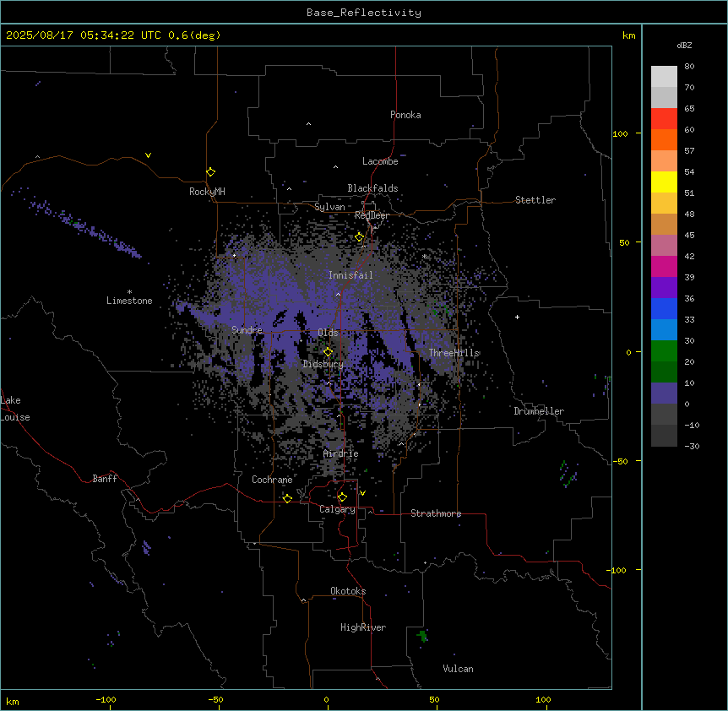Click the -100 tick label on the horizontal axis

(x=106, y=699)
